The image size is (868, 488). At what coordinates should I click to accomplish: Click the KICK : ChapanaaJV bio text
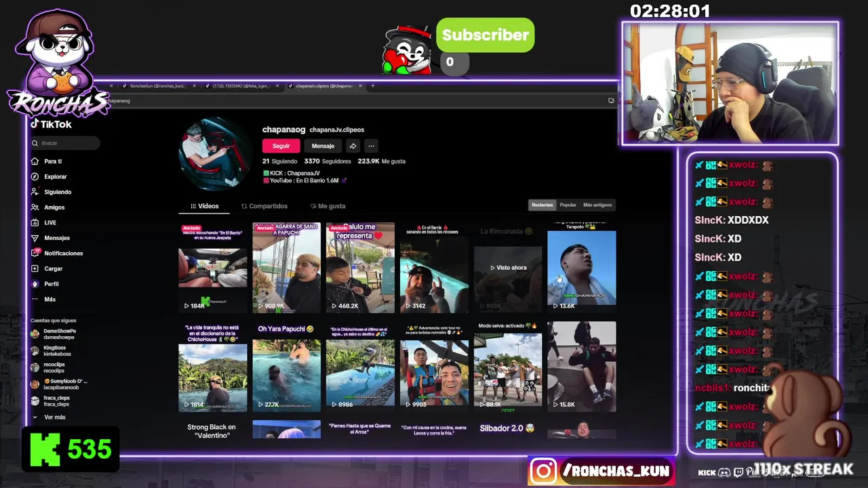[x=295, y=174]
